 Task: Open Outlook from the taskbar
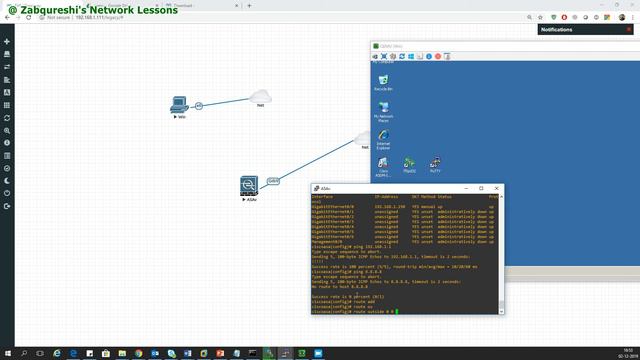click(x=155, y=353)
